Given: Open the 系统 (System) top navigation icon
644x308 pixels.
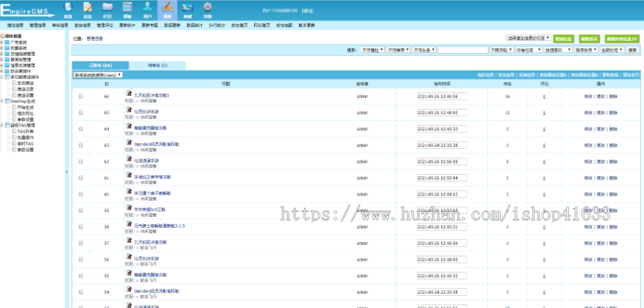Looking at the screenshot, I should point(67,9).
